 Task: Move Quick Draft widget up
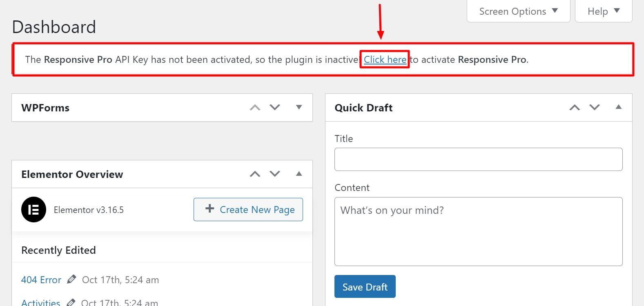(x=575, y=107)
